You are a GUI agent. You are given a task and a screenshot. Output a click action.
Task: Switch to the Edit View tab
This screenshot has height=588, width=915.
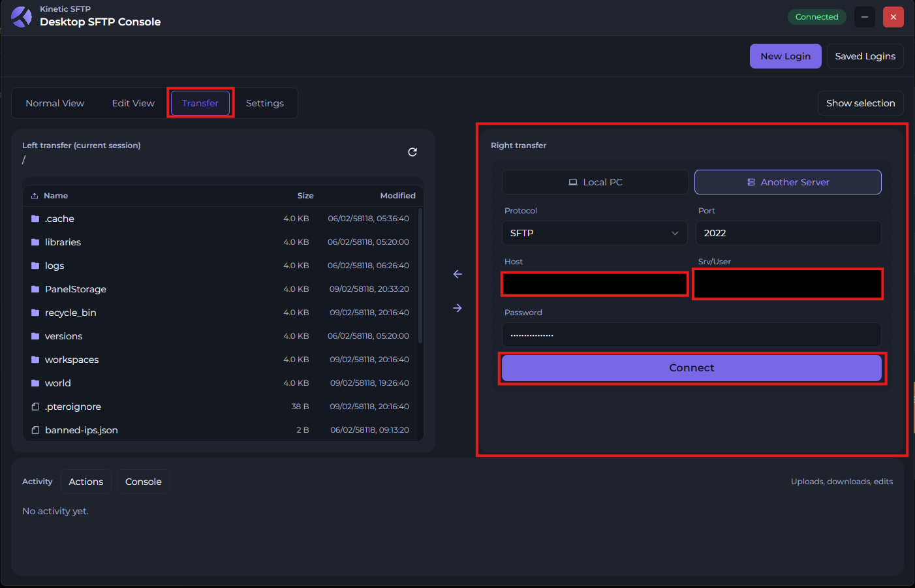[x=133, y=103]
